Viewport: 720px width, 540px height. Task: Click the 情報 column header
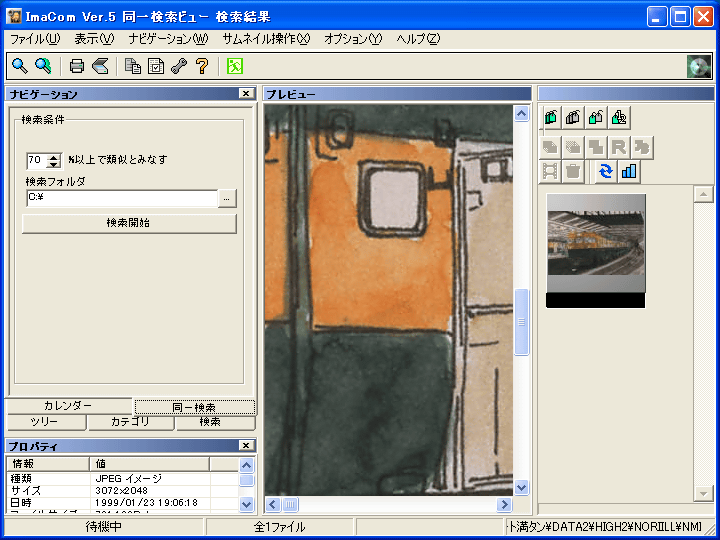(x=48, y=464)
